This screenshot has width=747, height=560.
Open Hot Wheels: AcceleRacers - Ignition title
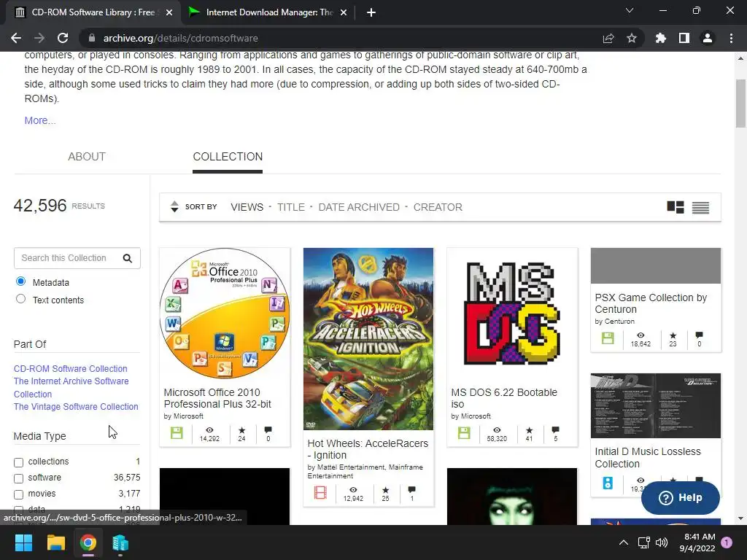[x=368, y=449]
